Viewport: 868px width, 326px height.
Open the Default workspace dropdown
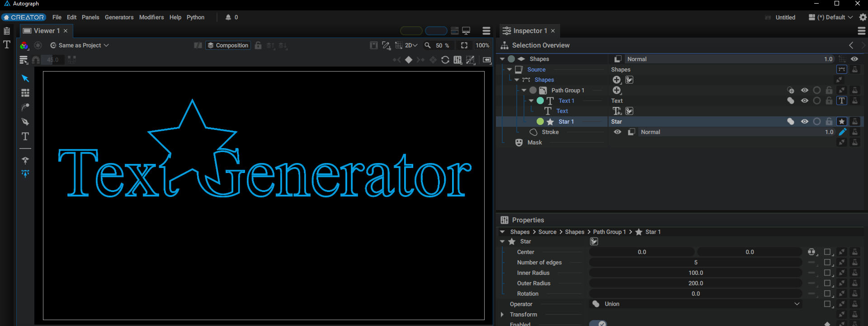(831, 17)
